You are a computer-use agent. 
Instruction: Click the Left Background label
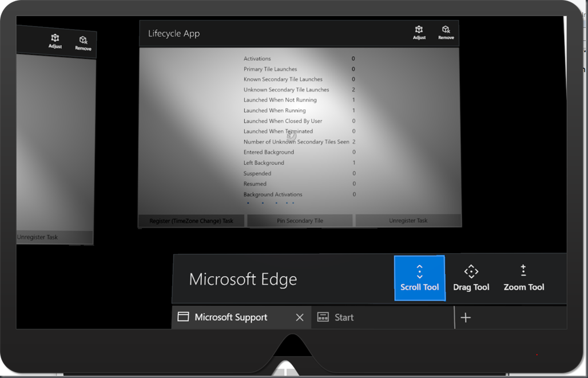pyautogui.click(x=264, y=163)
